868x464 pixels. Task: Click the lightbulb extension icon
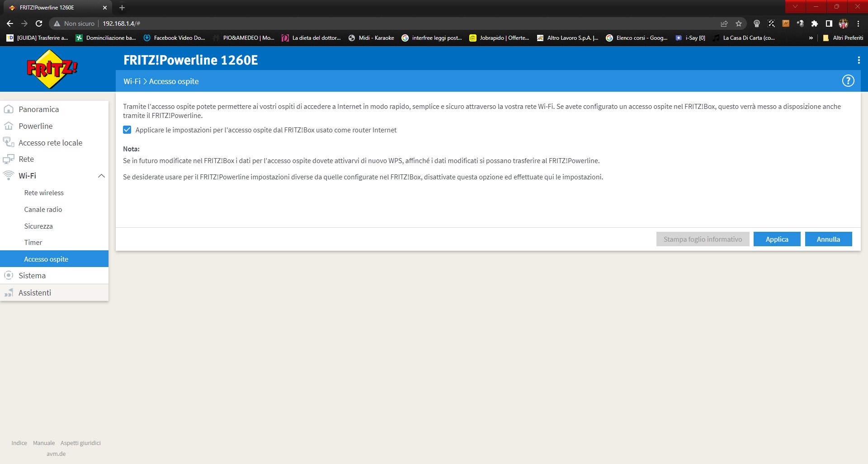pos(757,23)
